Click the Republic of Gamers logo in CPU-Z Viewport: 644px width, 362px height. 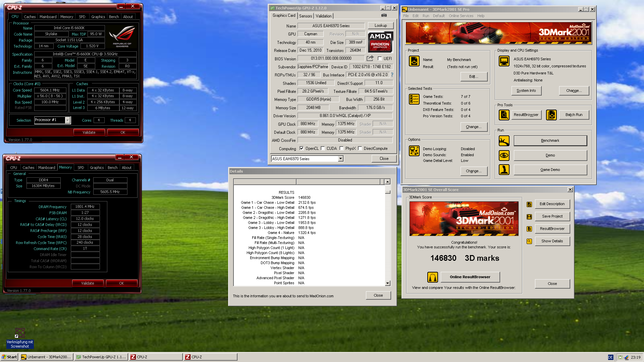click(122, 36)
